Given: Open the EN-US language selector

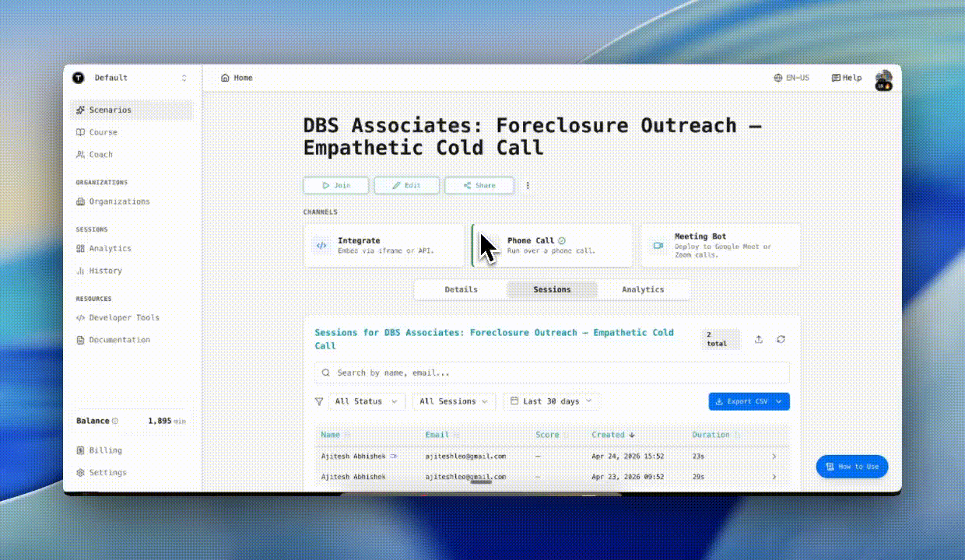Looking at the screenshot, I should click(791, 78).
